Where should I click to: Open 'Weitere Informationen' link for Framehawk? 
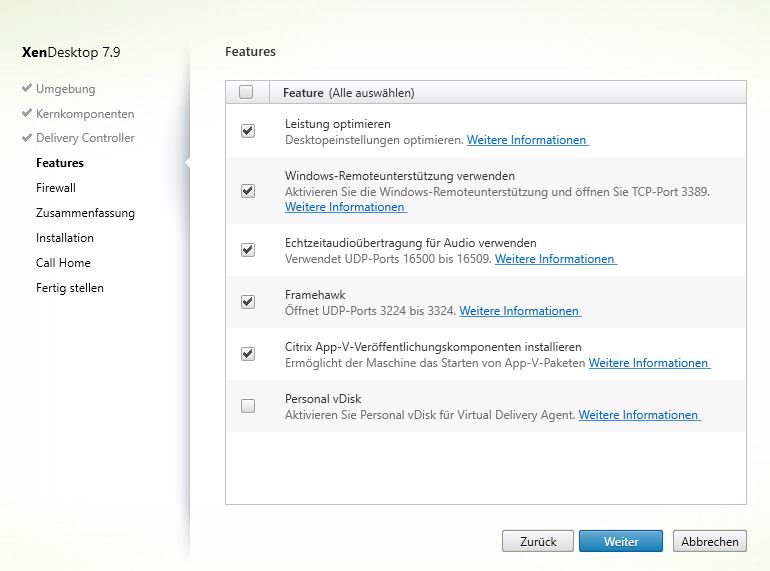[520, 311]
